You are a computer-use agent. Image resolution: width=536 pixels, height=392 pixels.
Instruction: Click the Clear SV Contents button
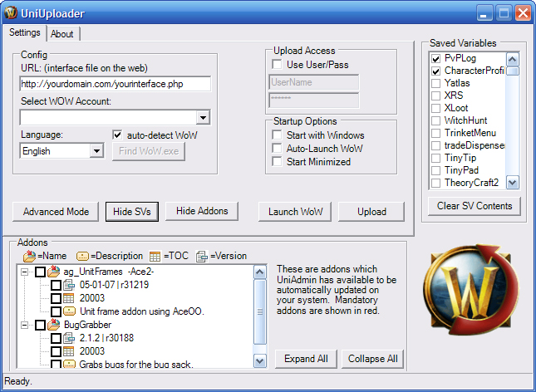475,206
